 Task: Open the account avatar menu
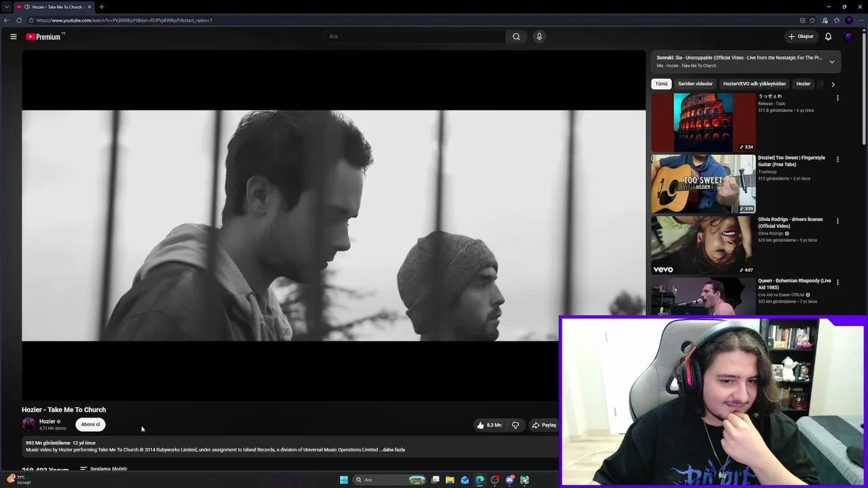click(x=848, y=37)
